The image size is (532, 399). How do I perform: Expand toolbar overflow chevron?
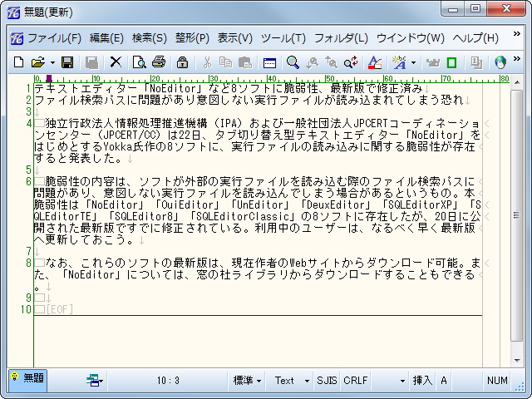517,59
